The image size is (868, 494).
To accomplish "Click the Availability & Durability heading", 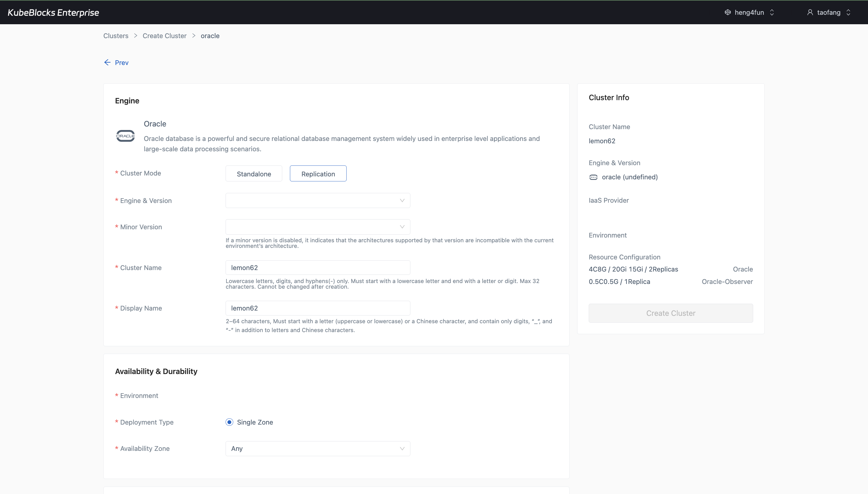I will pos(156,371).
